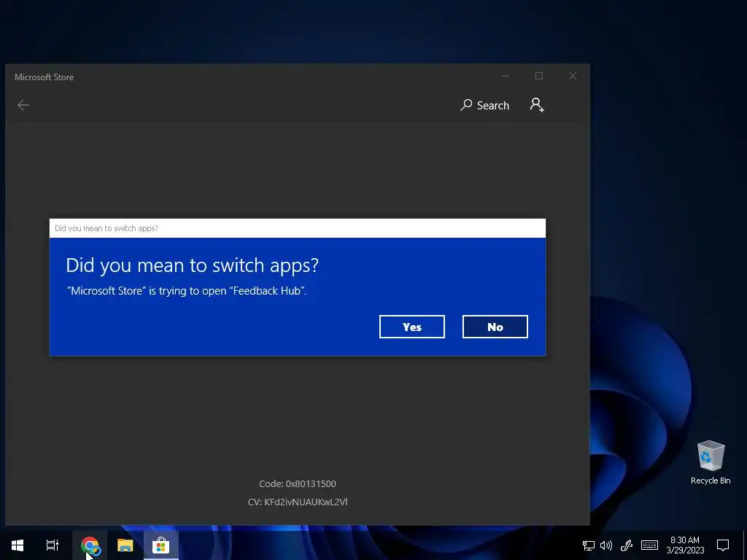Viewport: 747px width, 560px height.
Task: Click dialog title bar 'Did you mean to switch apps?'
Action: click(x=298, y=228)
